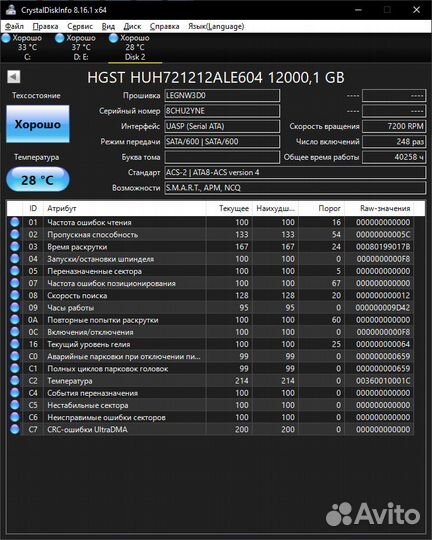
Task: Click status orb for attribute 01
Action: click(x=15, y=222)
